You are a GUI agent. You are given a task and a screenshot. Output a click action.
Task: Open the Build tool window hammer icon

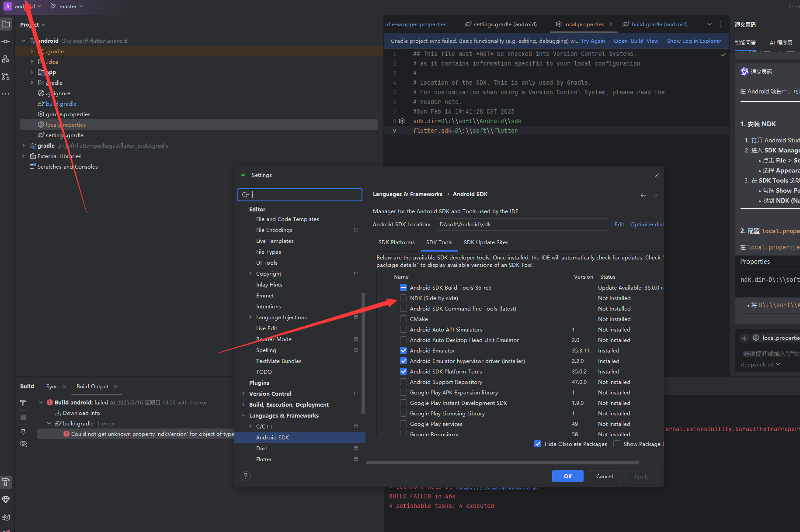pyautogui.click(x=6, y=482)
